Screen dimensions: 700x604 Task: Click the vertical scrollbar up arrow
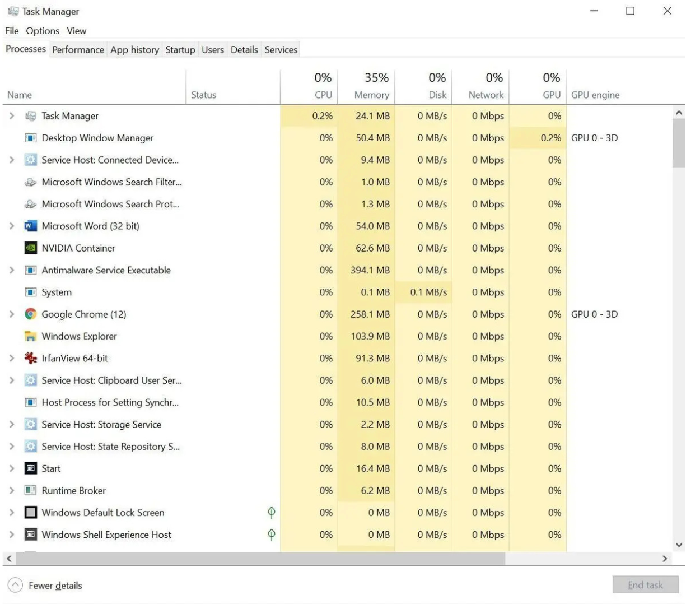pyautogui.click(x=679, y=113)
